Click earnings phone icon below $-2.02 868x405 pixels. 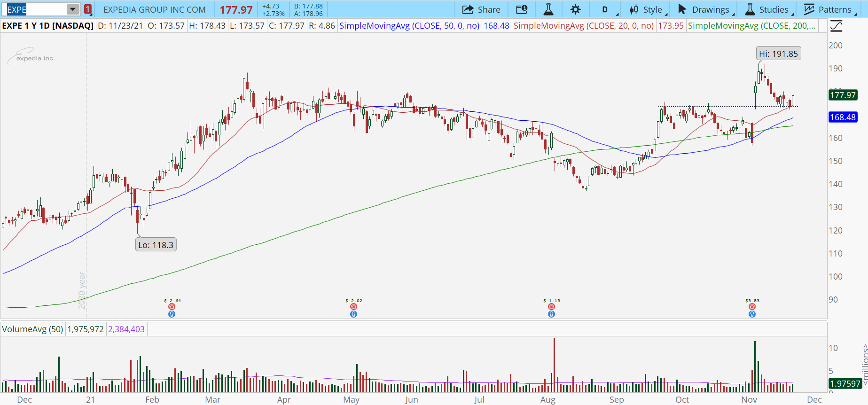tap(354, 307)
